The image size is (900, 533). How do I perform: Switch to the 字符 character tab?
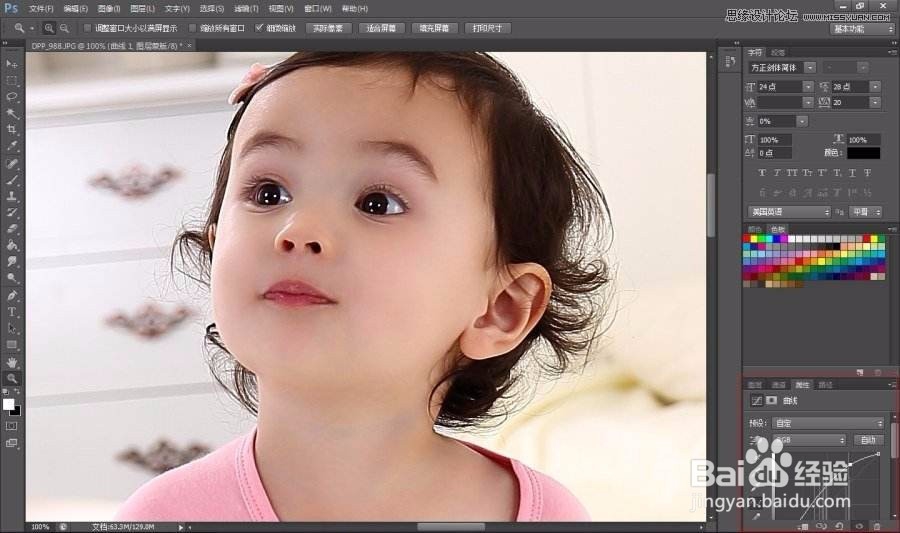pos(755,52)
